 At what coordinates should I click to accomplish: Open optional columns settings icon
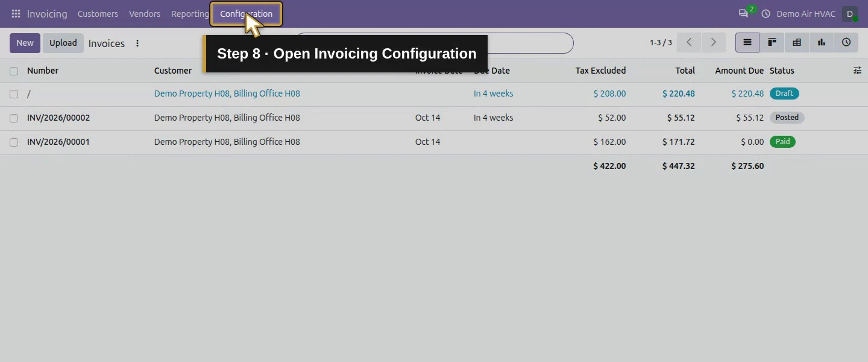(857, 71)
